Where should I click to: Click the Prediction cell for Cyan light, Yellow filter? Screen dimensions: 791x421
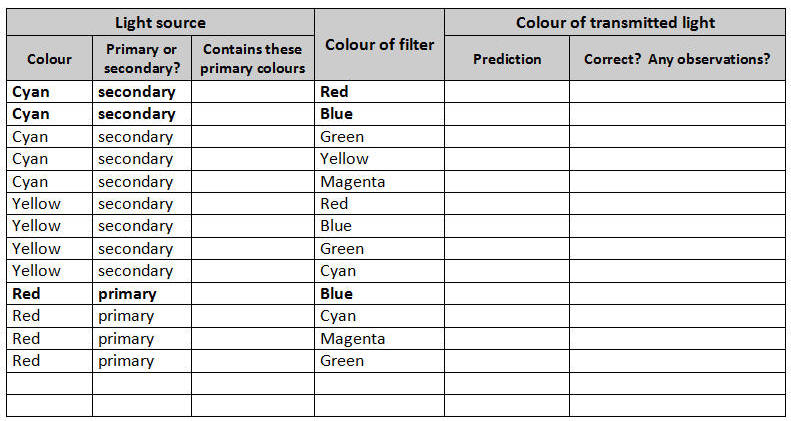pos(506,159)
